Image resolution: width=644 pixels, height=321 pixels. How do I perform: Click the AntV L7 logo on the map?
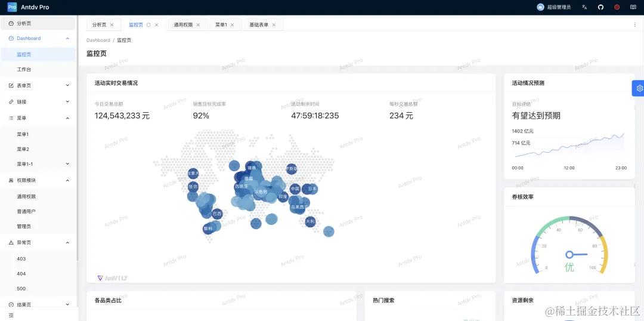click(113, 278)
